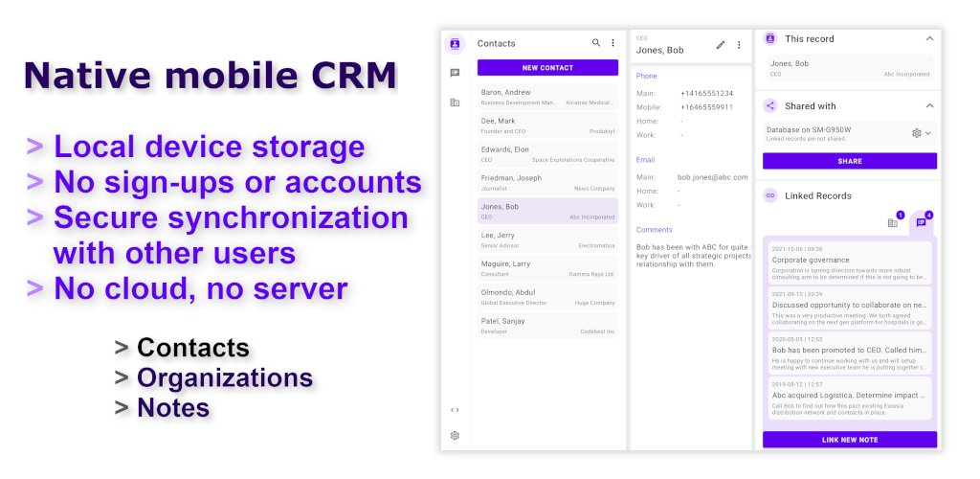980x479 pixels.
Task: Click mobile phone number +16465559911
Action: (706, 107)
